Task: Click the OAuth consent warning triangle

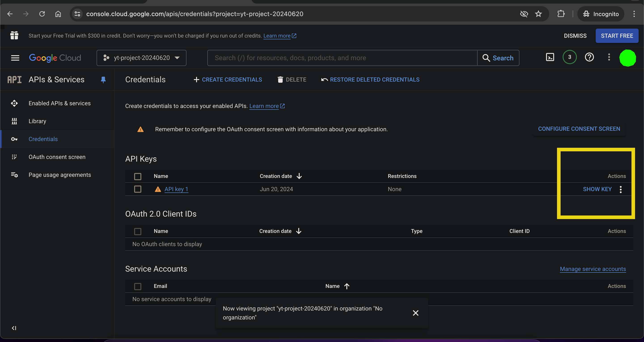Action: point(140,129)
